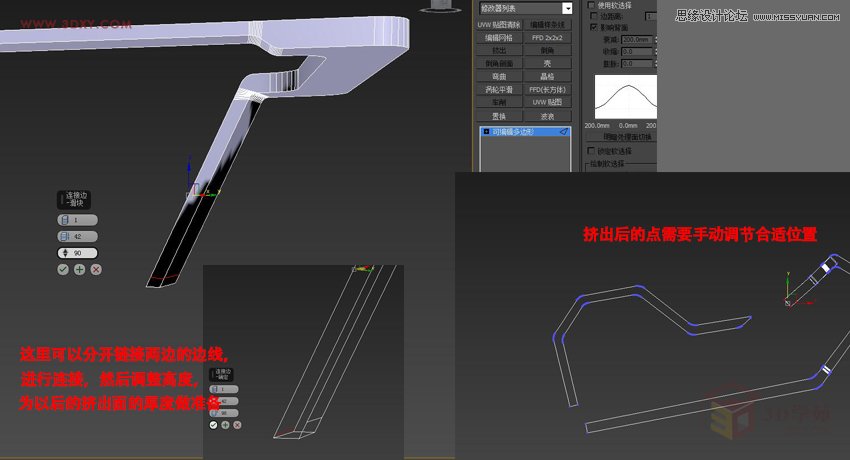Uncheck the 影响背面 checkbox

(594, 27)
